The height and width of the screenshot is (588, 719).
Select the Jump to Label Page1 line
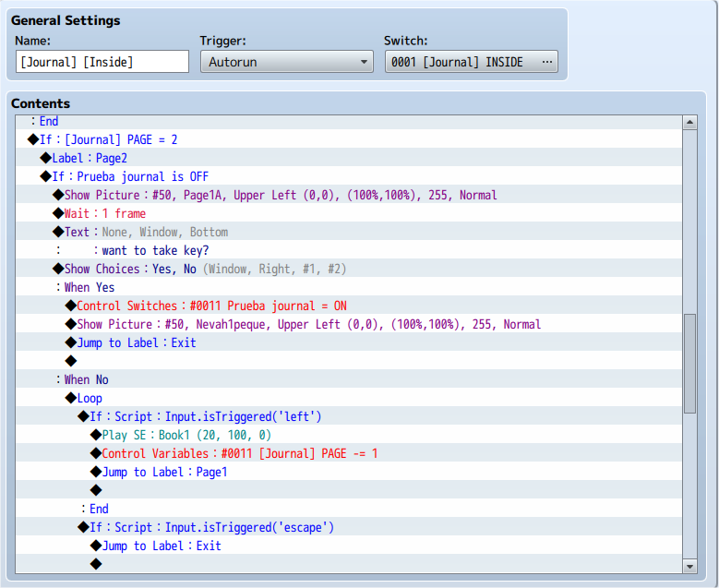[x=349, y=472]
